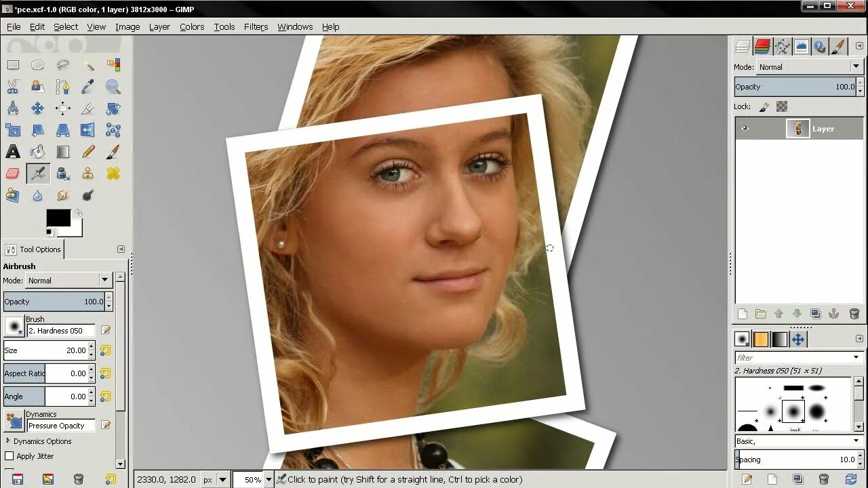Select the Alignment tool
The image size is (868, 488).
point(63,108)
